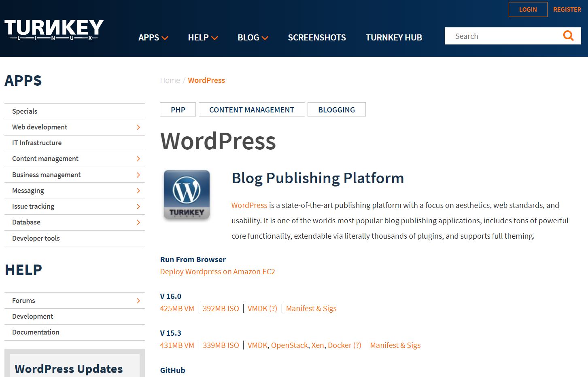
Task: Download the 431MB VM for V 15.3
Action: click(x=177, y=345)
